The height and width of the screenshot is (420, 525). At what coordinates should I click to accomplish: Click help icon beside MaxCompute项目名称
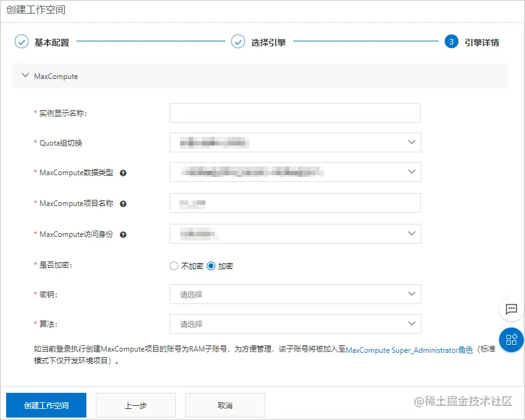point(123,204)
